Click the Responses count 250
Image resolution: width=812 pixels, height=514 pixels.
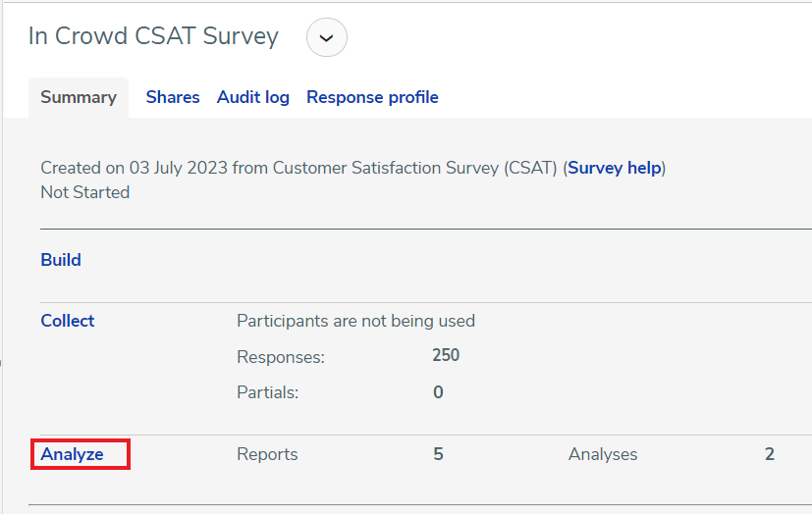pos(446,355)
